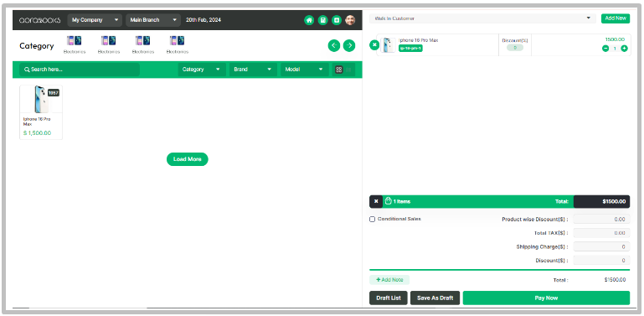
Task: Decrease quantity with minus icon
Action: click(605, 49)
